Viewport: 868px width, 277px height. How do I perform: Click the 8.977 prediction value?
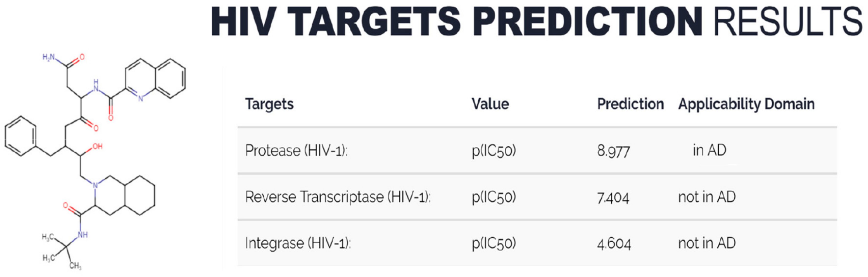pos(613,151)
